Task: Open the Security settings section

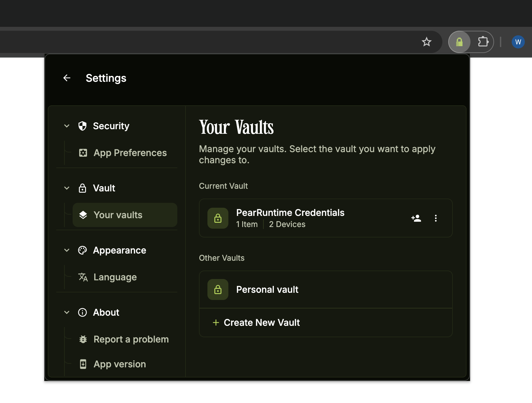Action: tap(111, 126)
